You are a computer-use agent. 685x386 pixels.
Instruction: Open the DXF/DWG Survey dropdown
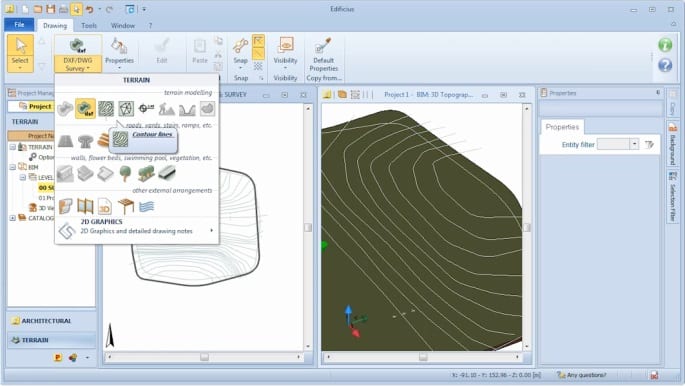[x=78, y=64]
